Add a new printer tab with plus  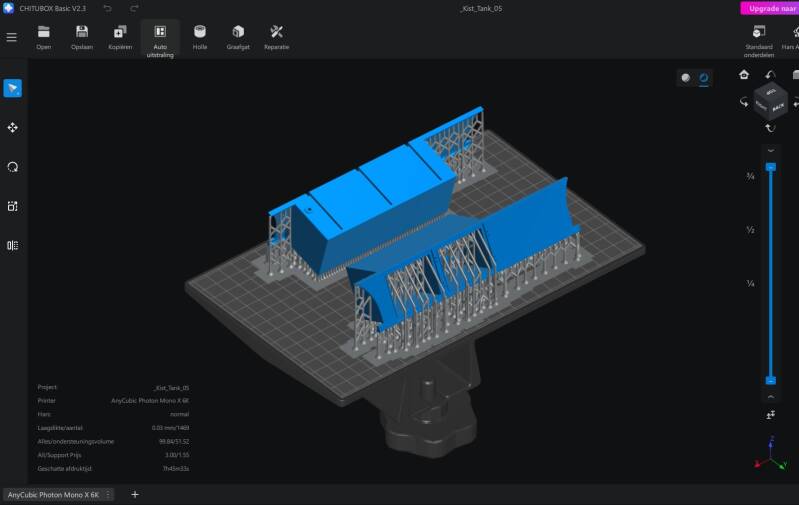point(135,495)
